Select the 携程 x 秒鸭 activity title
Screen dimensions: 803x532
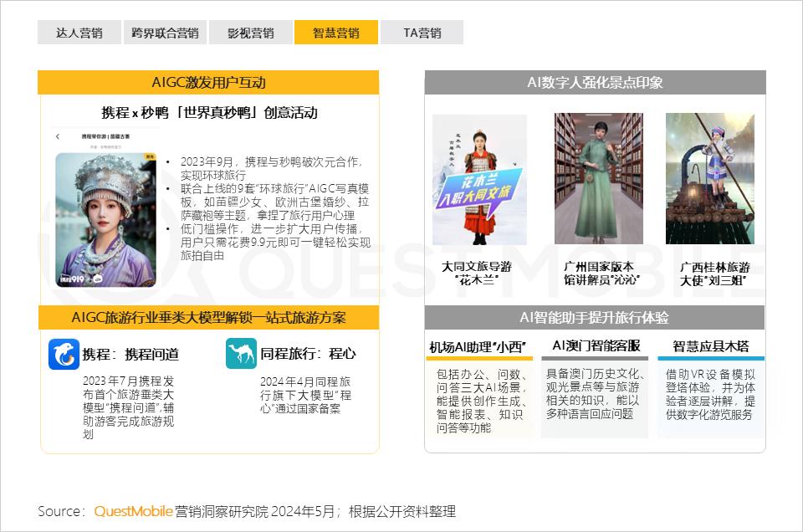coord(209,113)
